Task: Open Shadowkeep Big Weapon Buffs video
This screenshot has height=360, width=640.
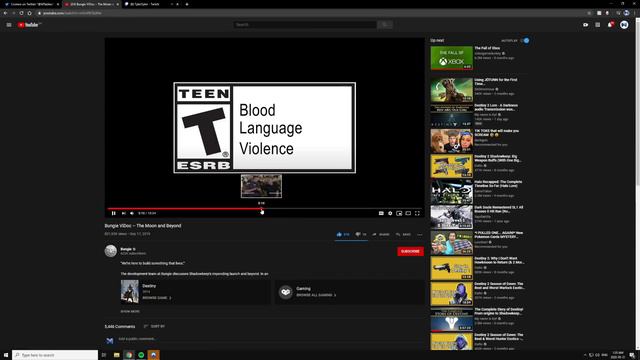Action: coord(451,166)
